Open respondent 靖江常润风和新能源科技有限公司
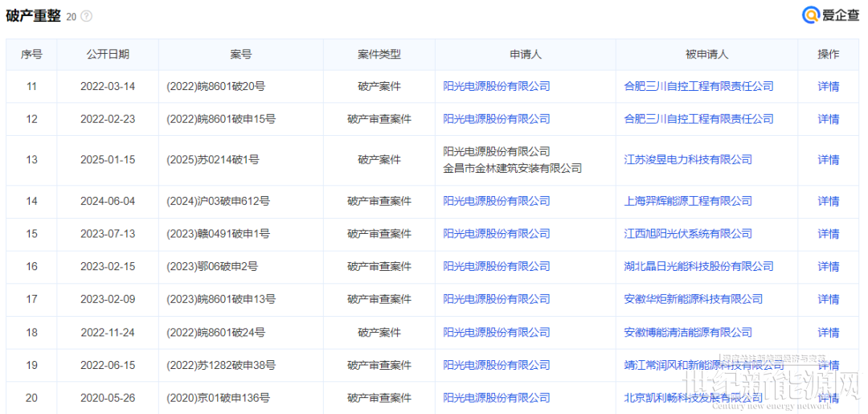This screenshot has height=414, width=868. click(704, 365)
